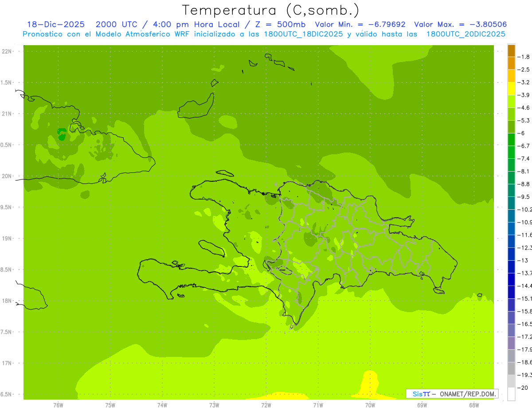Click the "-15.8" colorbar label
532x411 pixels.
click(x=525, y=311)
